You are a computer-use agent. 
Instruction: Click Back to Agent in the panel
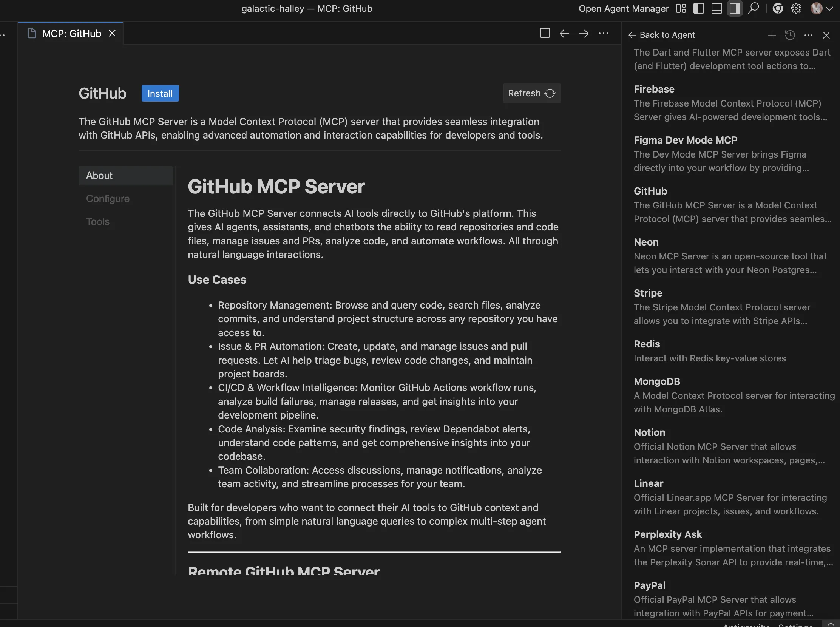click(x=662, y=35)
